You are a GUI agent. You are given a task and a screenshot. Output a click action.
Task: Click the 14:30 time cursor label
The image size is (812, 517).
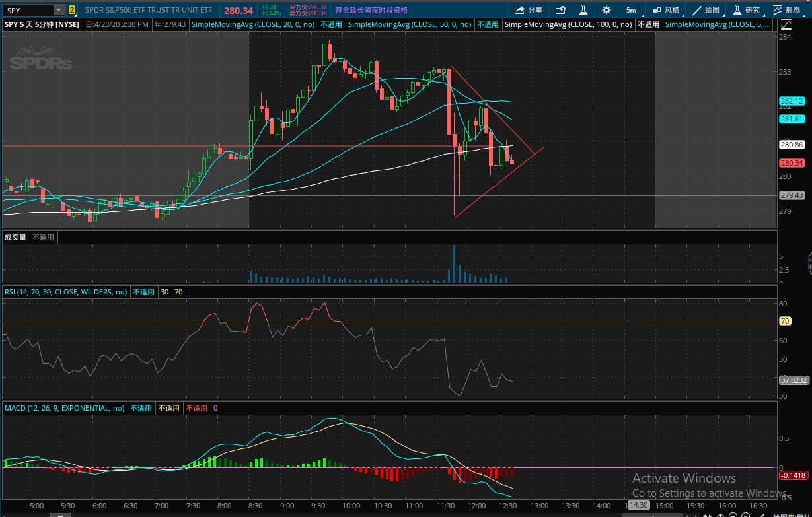point(638,505)
